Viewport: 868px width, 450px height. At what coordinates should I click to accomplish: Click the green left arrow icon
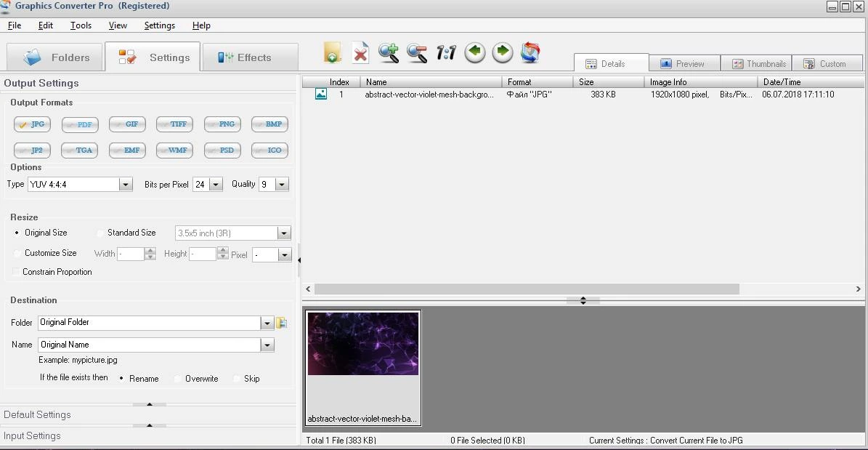(x=474, y=52)
